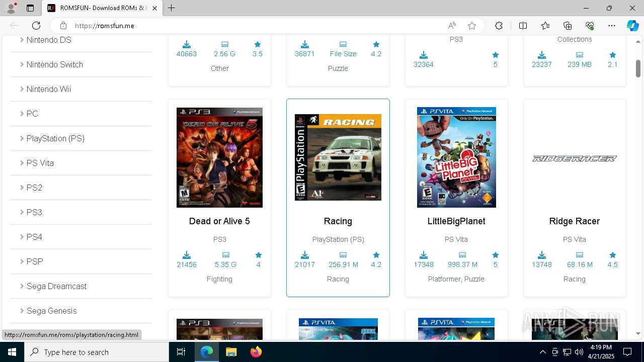Open the Read aloud icon in address bar
This screenshot has height=362, width=644.
[x=452, y=26]
